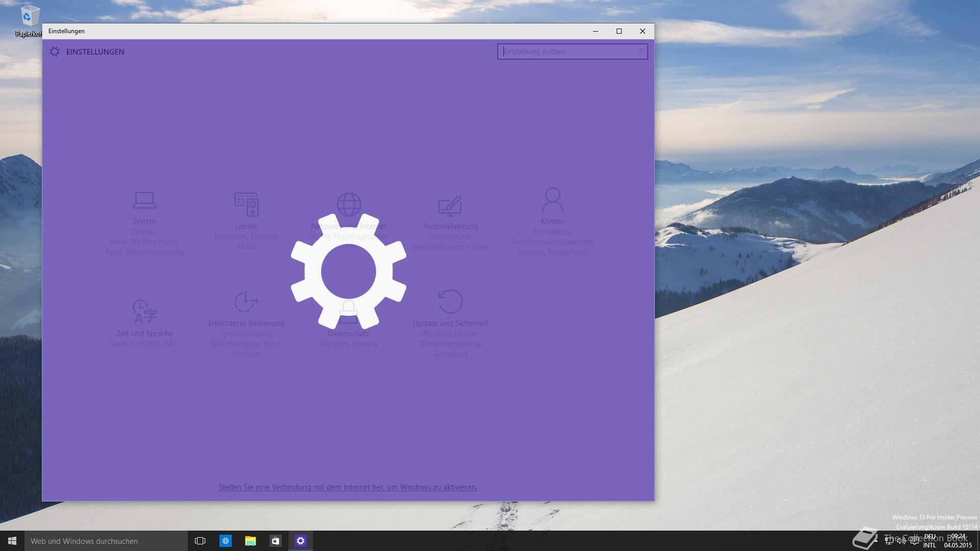This screenshot has height=551, width=980.
Task: Open the Geräte devices category
Action: 247,221
